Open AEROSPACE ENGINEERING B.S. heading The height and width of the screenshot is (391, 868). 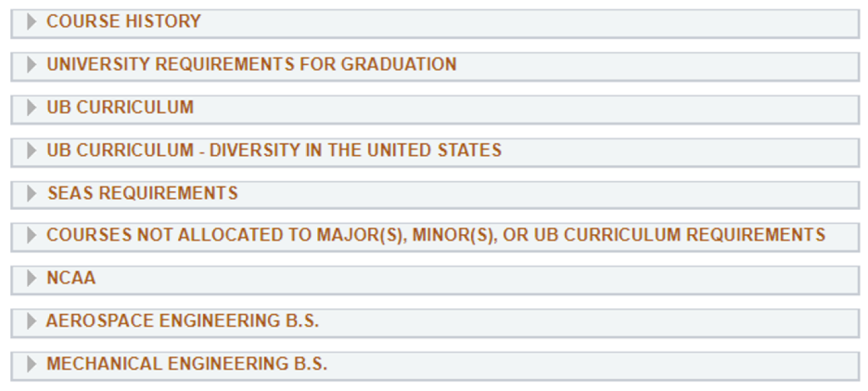(182, 321)
